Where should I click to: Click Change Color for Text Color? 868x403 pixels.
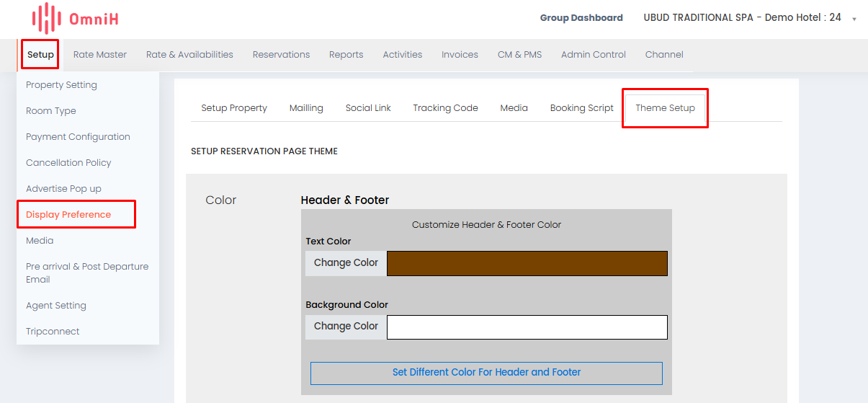(346, 263)
